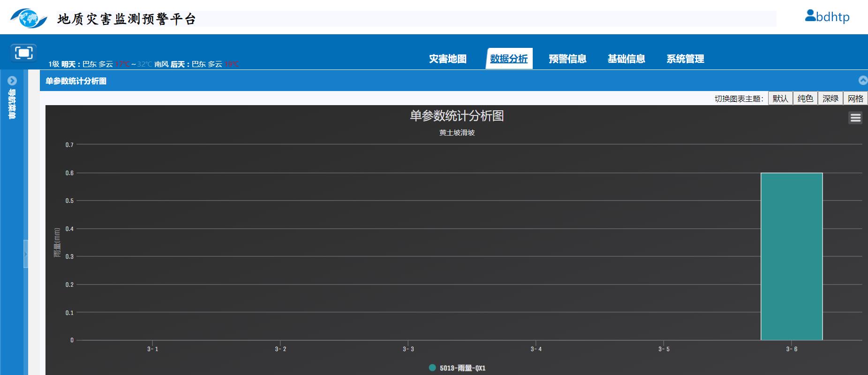The width and height of the screenshot is (868, 375).
Task: Expand navigation menu arrow icon
Action: [12, 81]
